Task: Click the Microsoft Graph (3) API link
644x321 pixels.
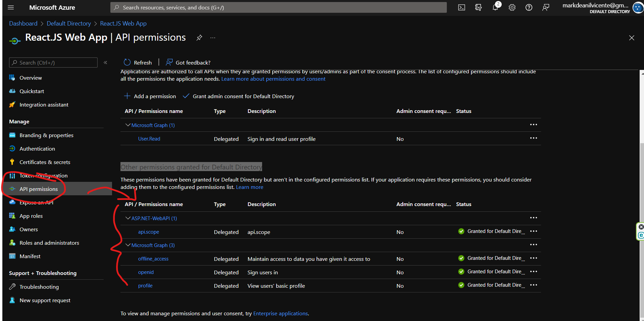Action: point(153,245)
